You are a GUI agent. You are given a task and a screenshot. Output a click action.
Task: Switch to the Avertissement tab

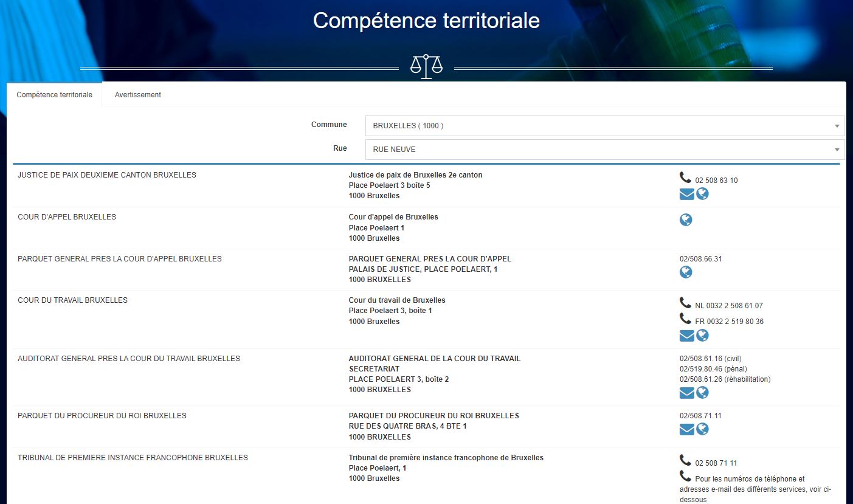pos(138,95)
